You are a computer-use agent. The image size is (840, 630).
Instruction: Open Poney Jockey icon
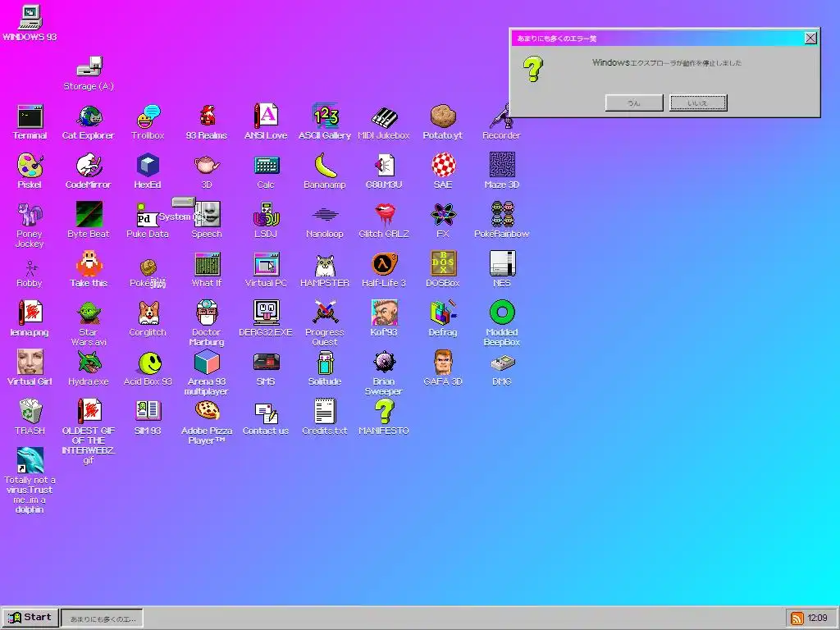point(30,216)
